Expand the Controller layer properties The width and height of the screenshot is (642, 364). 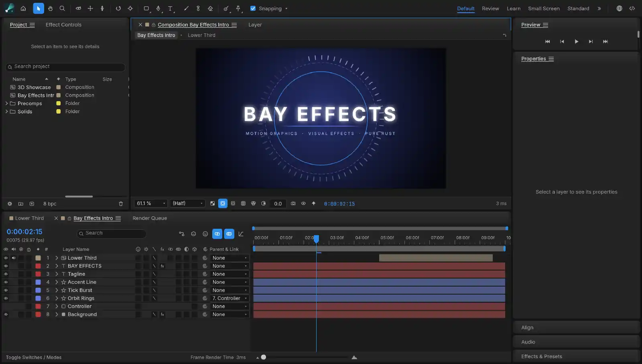click(x=57, y=307)
